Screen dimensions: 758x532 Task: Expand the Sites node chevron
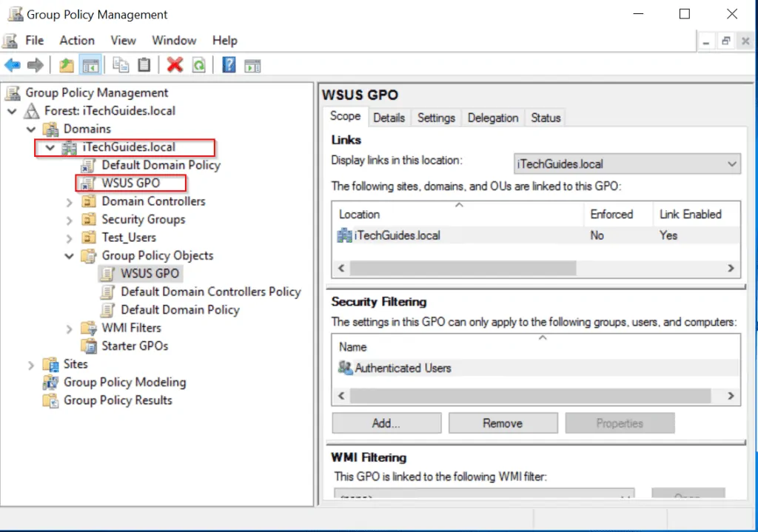[x=30, y=363]
